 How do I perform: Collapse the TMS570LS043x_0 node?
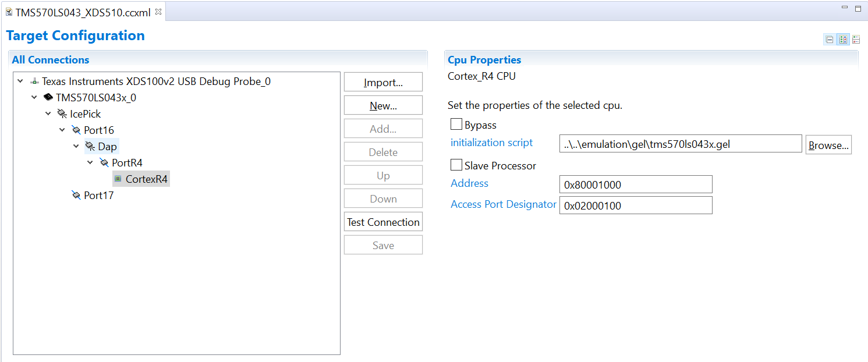coord(34,98)
